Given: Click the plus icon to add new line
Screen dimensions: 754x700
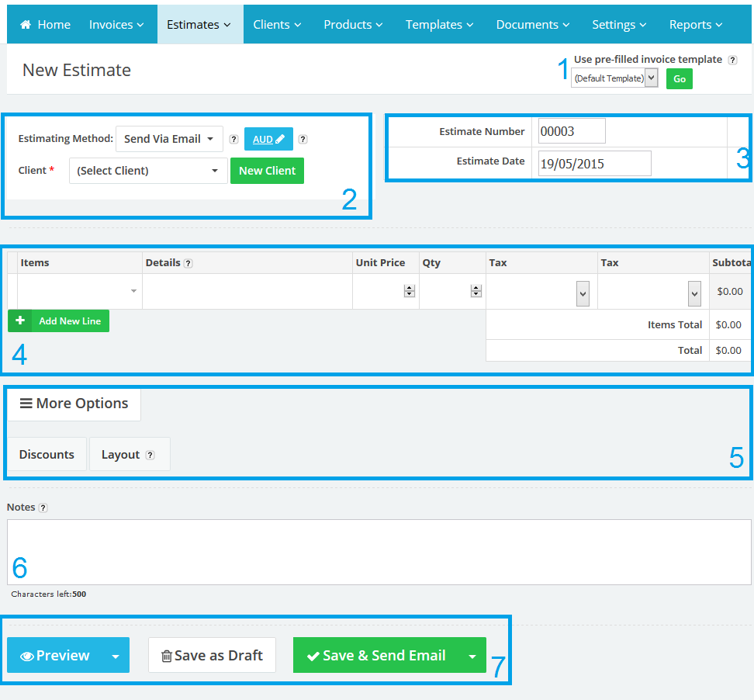Looking at the screenshot, I should 20,321.
